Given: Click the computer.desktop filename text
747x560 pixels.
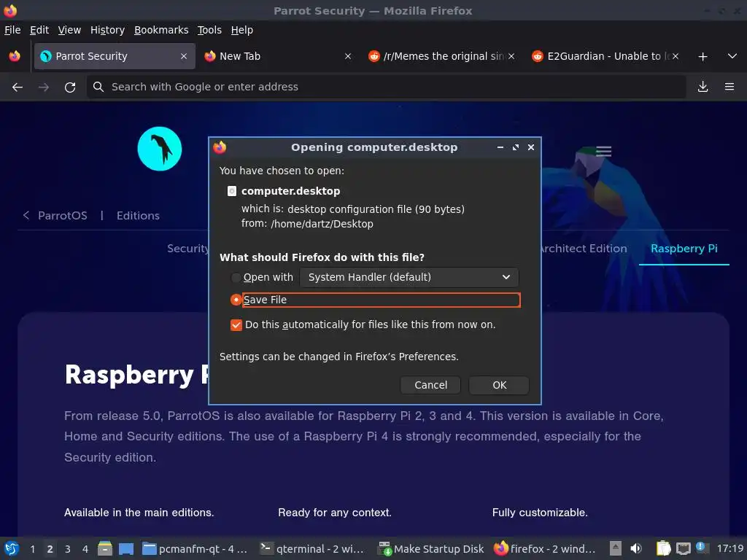Looking at the screenshot, I should point(290,191).
